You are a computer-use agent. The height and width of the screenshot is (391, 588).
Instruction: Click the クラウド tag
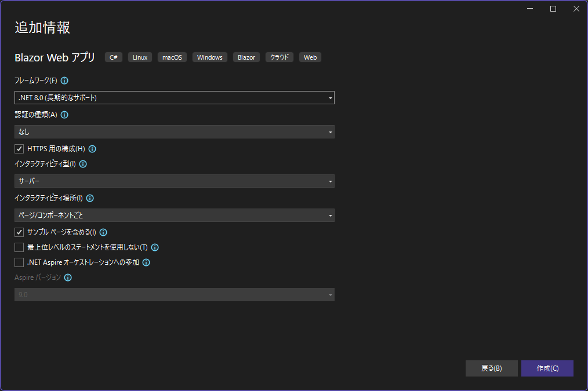pyautogui.click(x=280, y=57)
